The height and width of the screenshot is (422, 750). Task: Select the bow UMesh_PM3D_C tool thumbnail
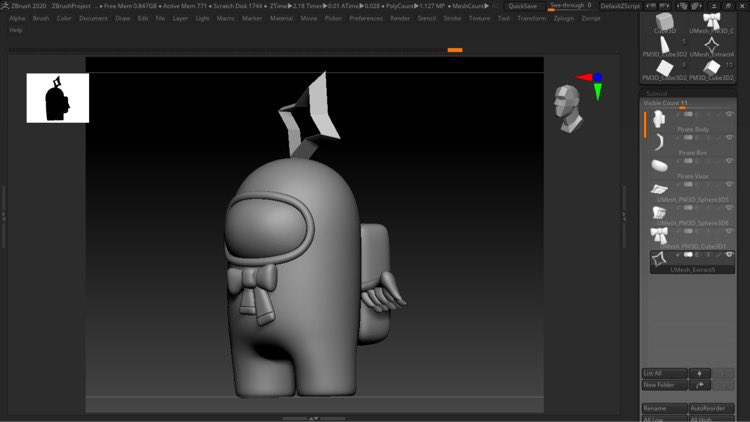711,22
